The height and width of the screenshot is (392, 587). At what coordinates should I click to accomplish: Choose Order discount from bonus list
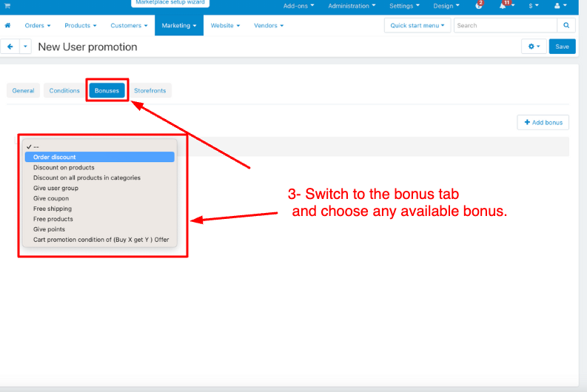(55, 157)
